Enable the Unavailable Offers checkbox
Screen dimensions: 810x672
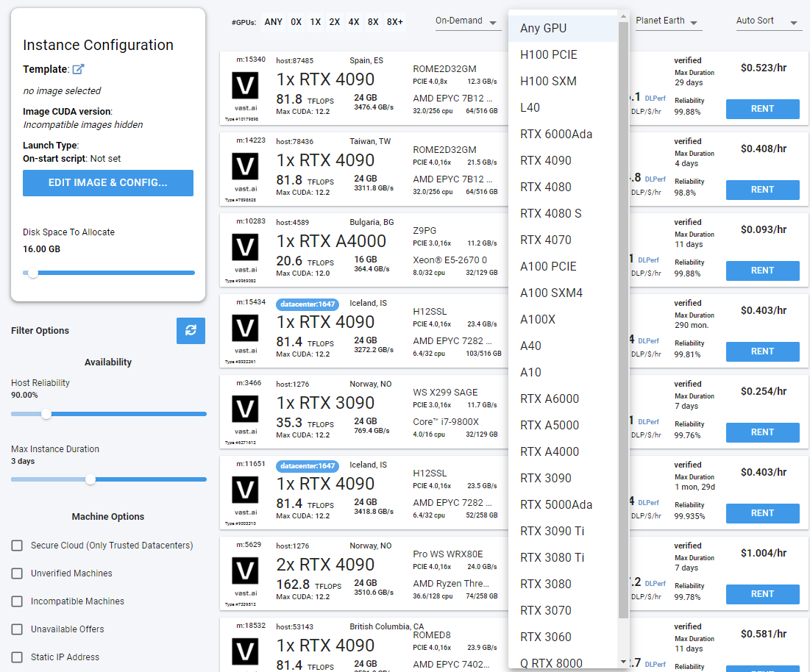[17, 629]
